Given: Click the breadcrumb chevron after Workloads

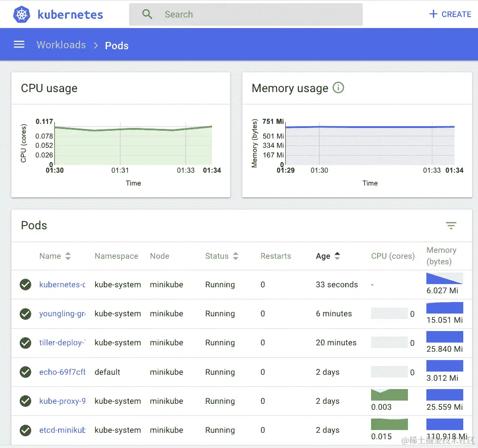Looking at the screenshot, I should 96,46.
